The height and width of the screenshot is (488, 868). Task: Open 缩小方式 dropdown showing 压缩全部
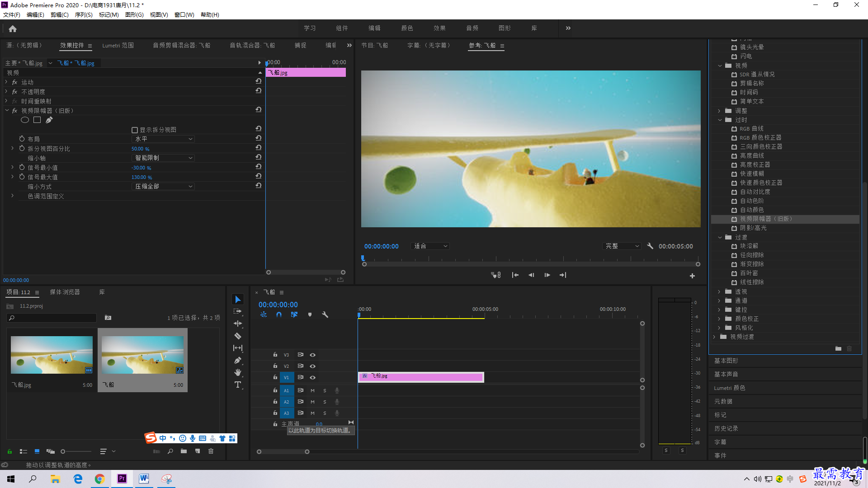[163, 187]
